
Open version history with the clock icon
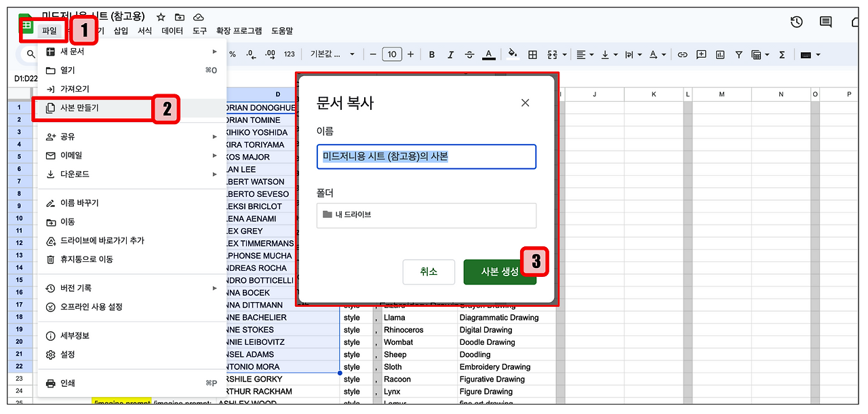pyautogui.click(x=796, y=22)
